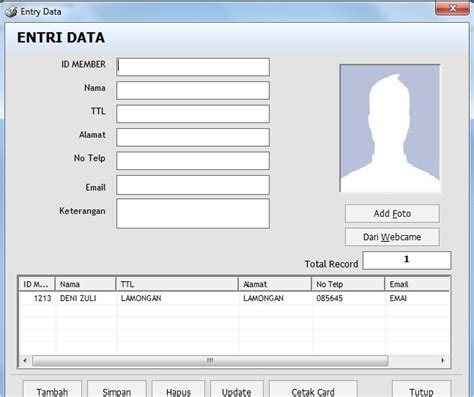Click the 085645 phone number cell
Screen dimensions: 474x397
pos(349,298)
